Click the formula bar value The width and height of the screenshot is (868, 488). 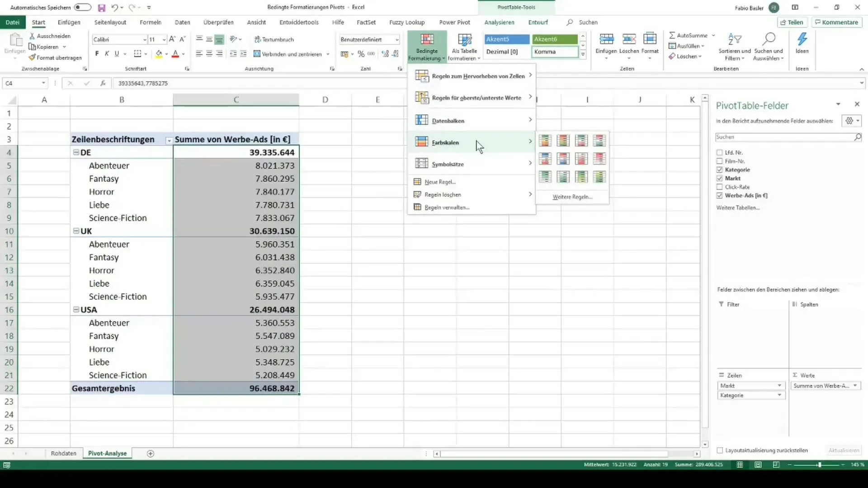tap(143, 84)
